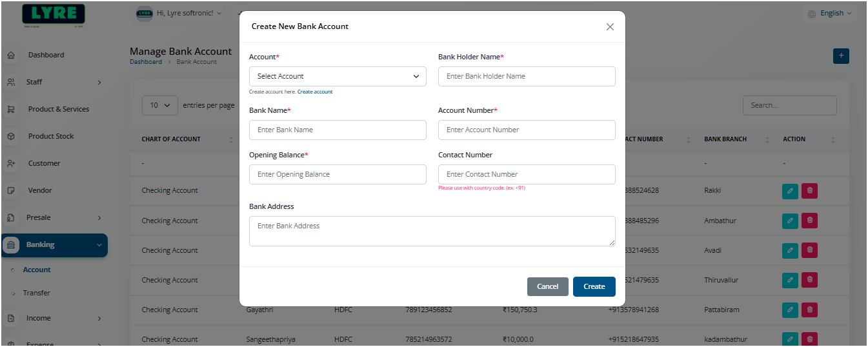Open the English language dropdown
Viewport: 868px width, 347px height.
coord(830,14)
